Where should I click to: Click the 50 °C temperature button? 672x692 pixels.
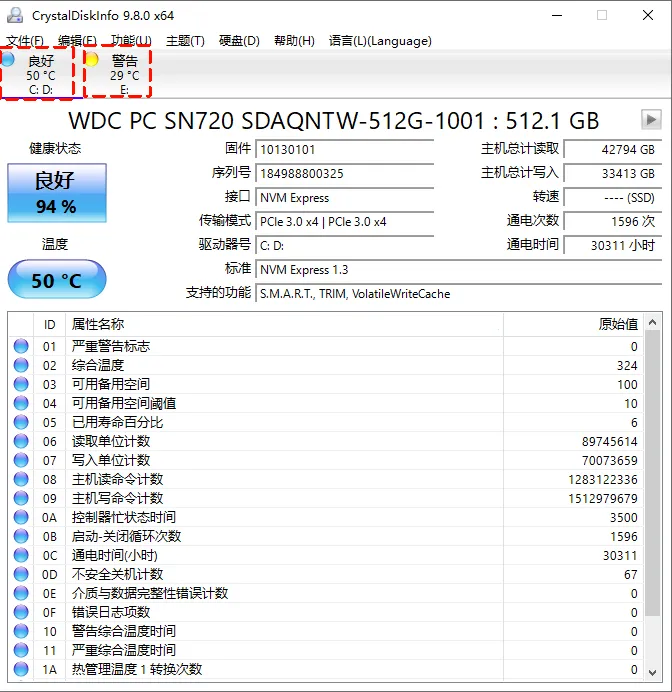(57, 279)
